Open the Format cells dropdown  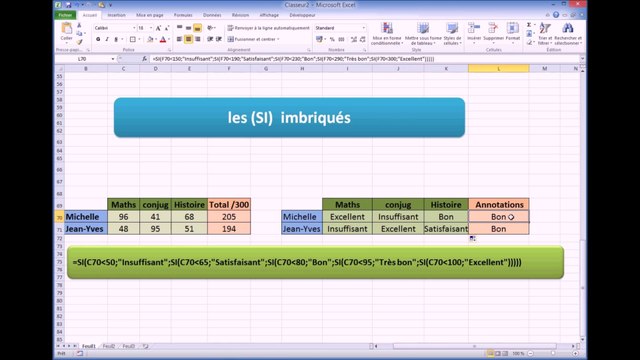coord(513,33)
